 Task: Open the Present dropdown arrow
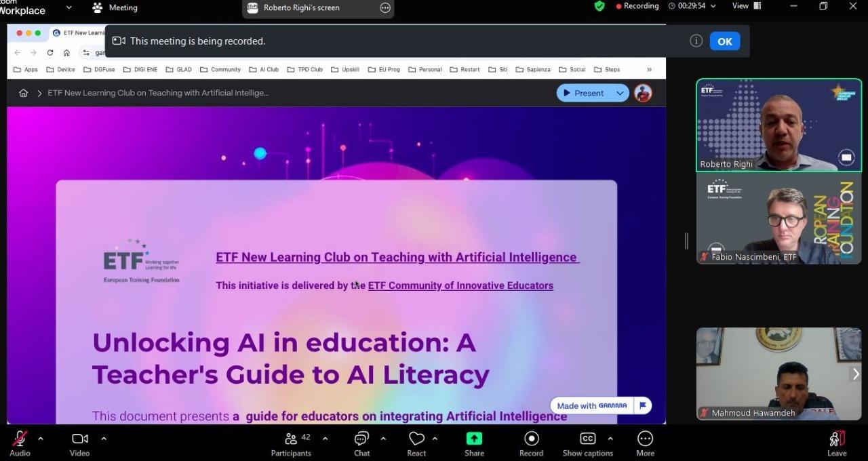click(x=620, y=93)
